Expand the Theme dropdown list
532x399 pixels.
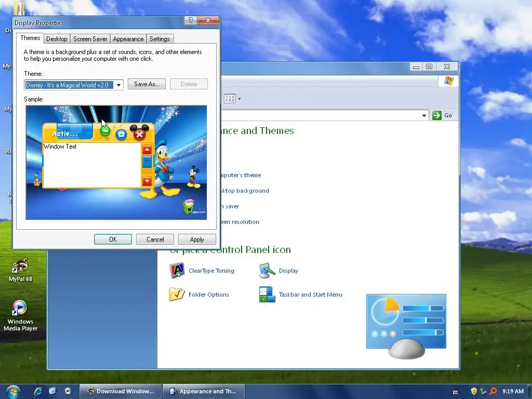[x=118, y=85]
